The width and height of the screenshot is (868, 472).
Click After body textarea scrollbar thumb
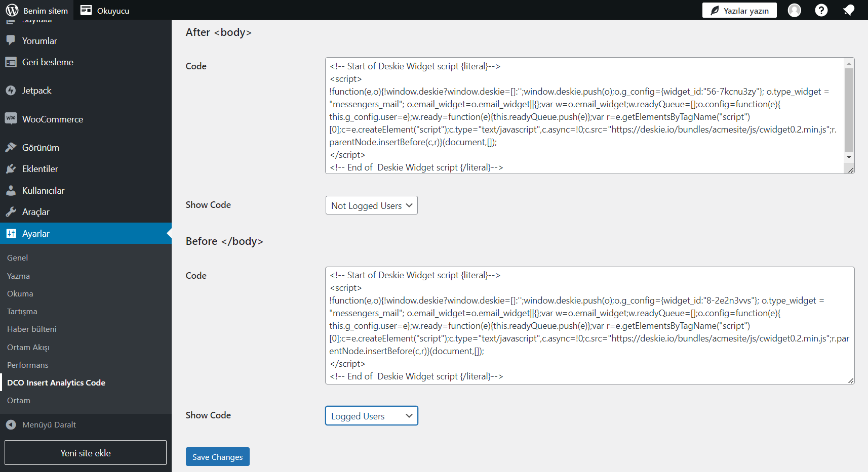pyautogui.click(x=849, y=110)
